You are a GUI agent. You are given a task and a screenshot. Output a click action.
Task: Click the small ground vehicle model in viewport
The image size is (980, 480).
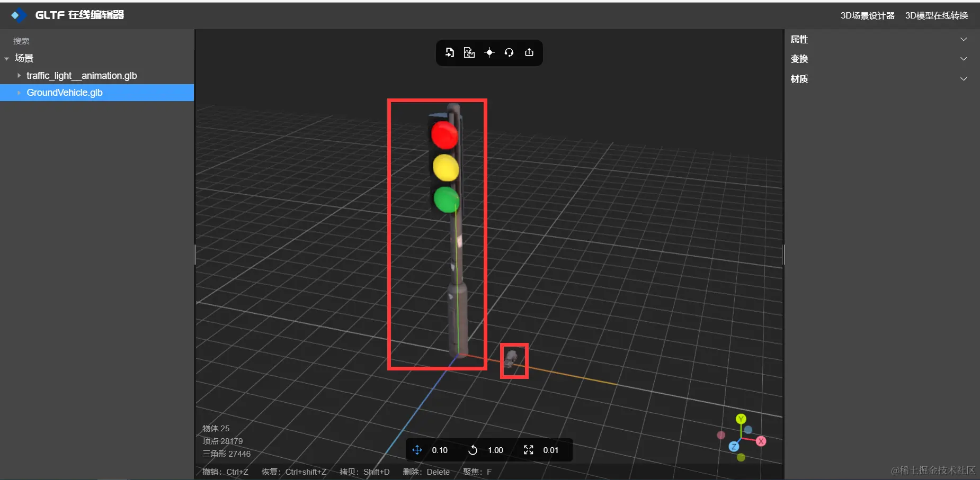click(511, 359)
